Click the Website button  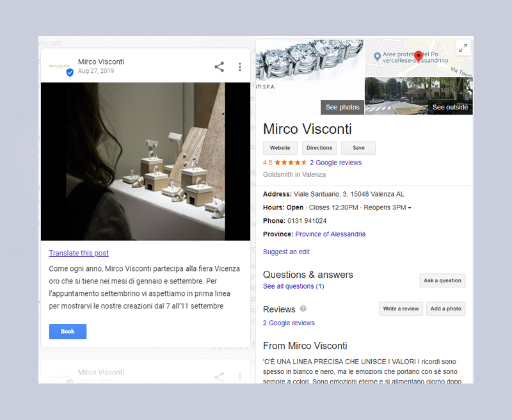tap(280, 148)
